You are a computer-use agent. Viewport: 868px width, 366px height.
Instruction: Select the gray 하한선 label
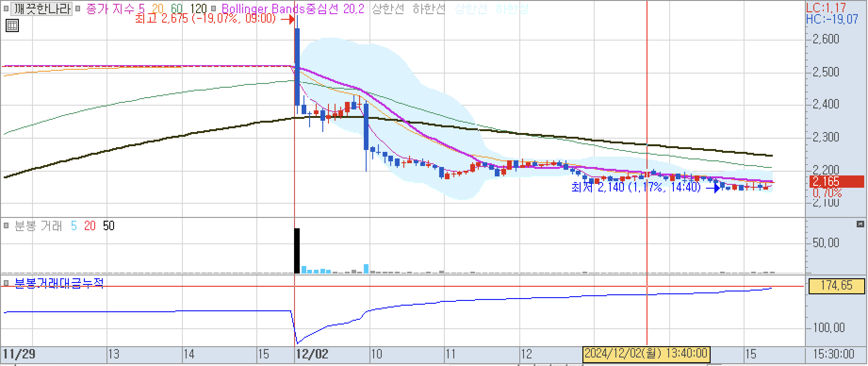coord(429,8)
